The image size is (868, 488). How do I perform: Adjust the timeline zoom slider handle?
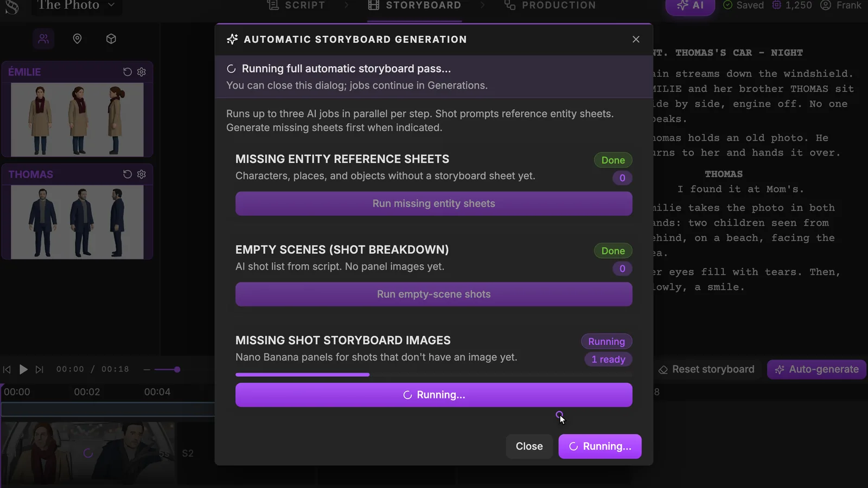177,369
